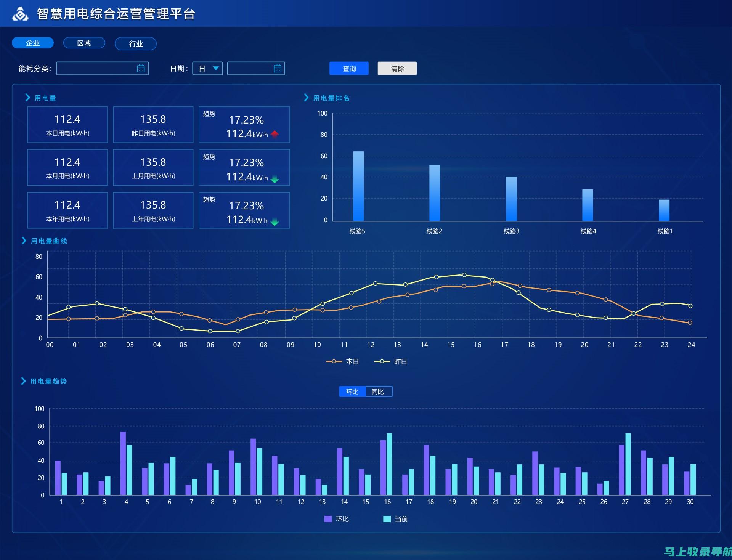Click the 线路5 axis label
This screenshot has height=560, width=732.
357,231
